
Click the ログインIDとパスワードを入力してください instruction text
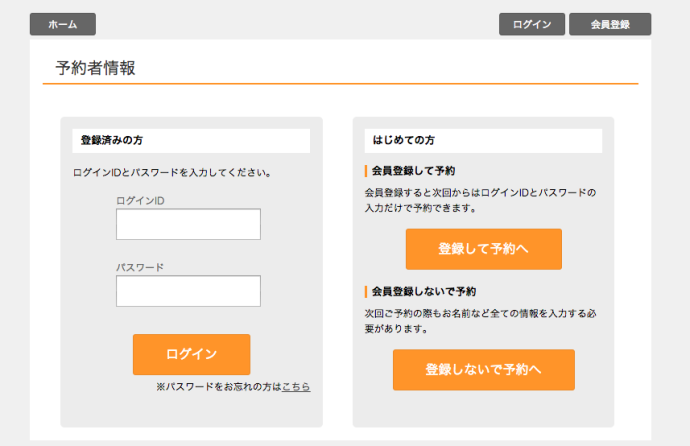point(172,172)
